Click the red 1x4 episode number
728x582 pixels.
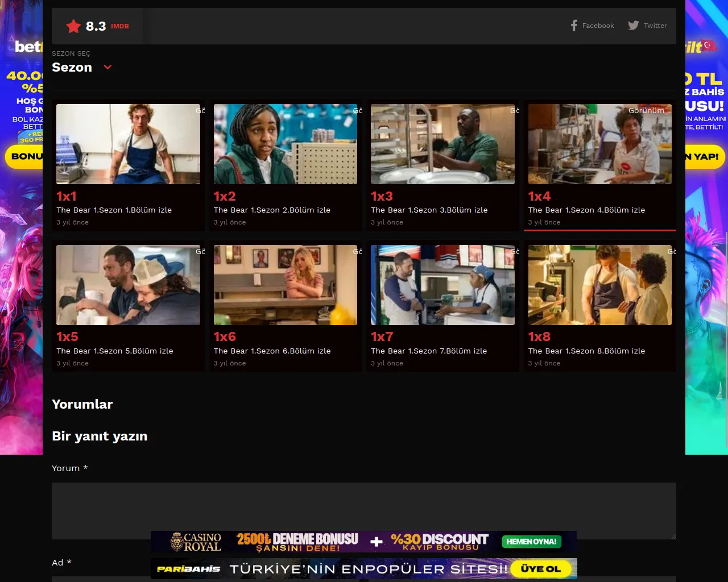(539, 196)
